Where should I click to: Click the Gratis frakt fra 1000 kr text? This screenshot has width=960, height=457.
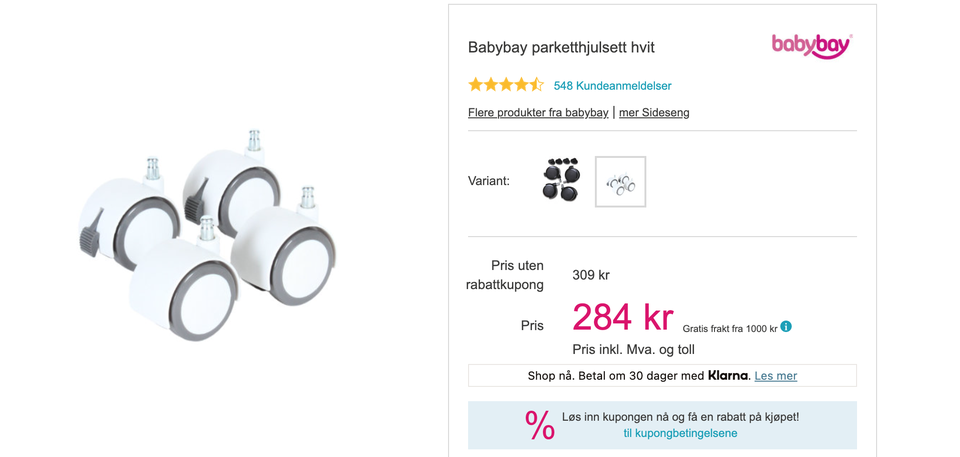tap(730, 329)
